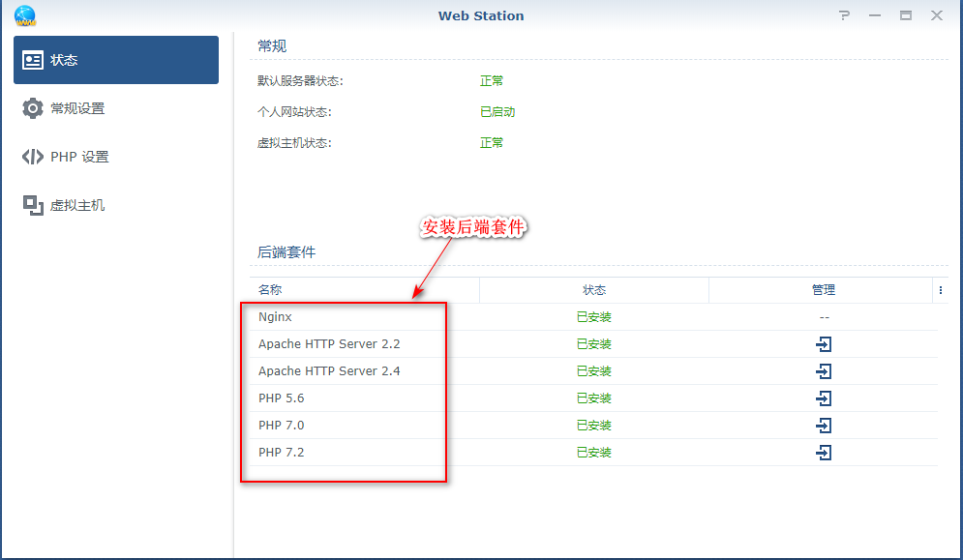Select the 状态 monitor icon in the sidebar
The image size is (963, 560).
(33, 59)
